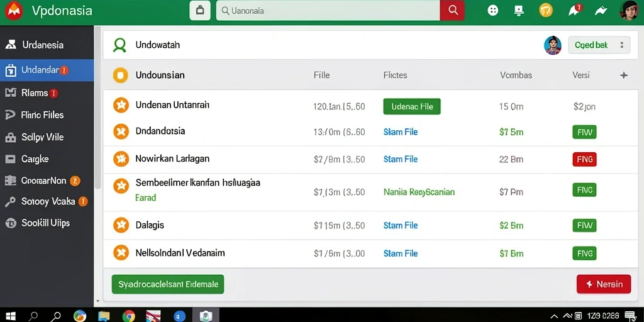
Task: Click the yellow circle icon beside Undounsian
Action: [x=120, y=75]
